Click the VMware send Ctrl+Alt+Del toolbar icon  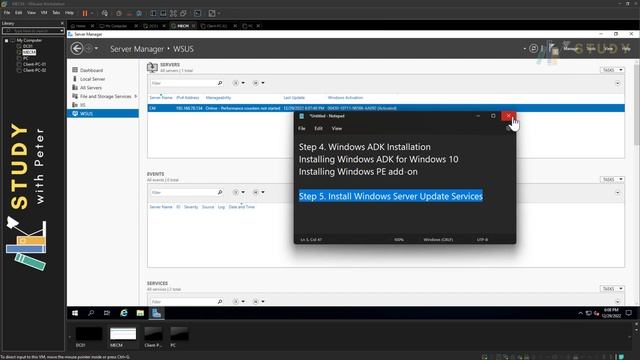(105, 13)
